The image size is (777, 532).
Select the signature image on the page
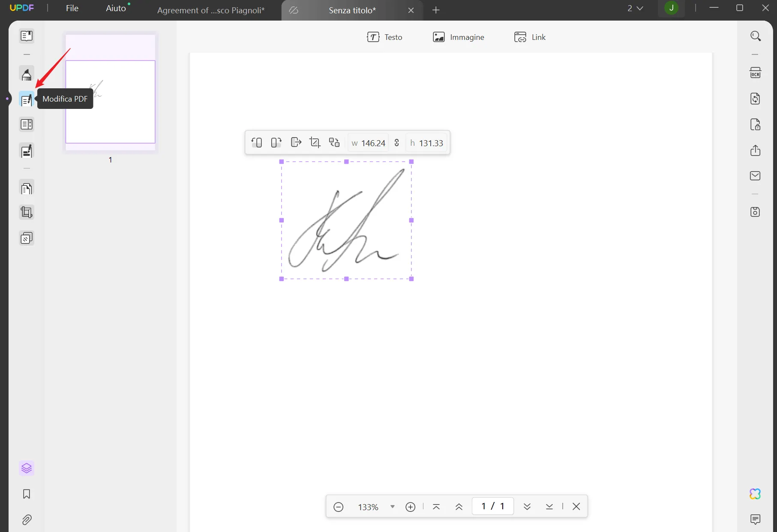[x=346, y=220]
